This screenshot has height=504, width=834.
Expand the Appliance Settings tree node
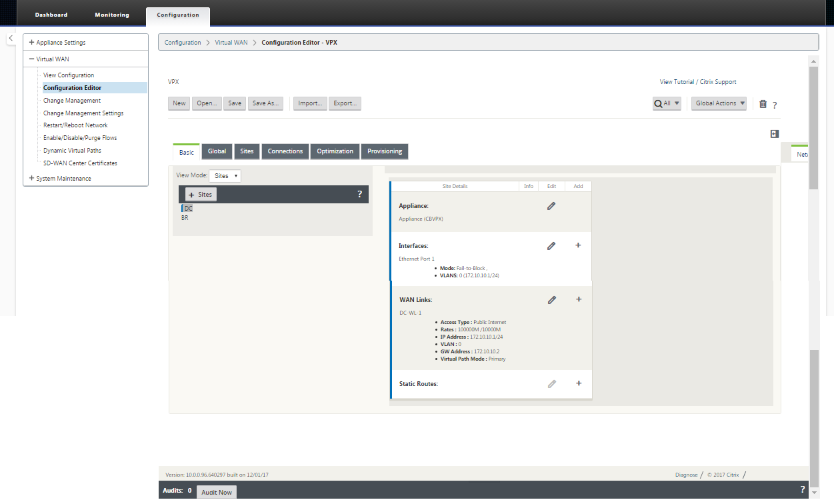[x=32, y=43]
